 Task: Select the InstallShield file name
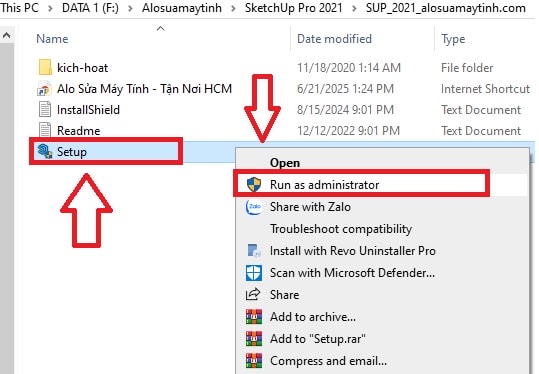tap(88, 110)
